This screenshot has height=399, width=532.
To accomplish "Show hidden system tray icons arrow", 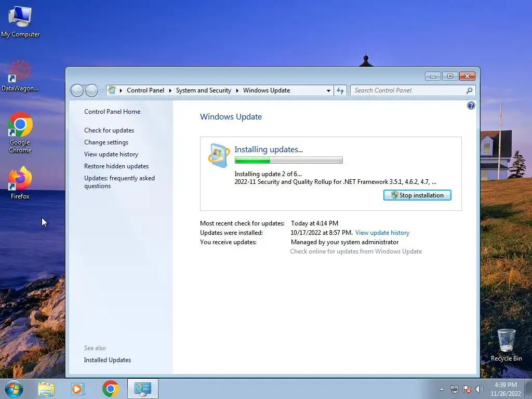I will (x=442, y=389).
